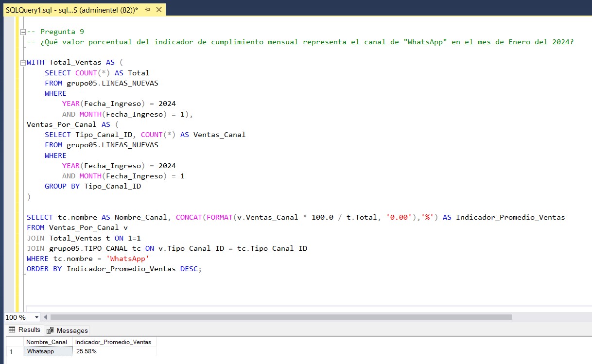This screenshot has height=364, width=592.
Task: Click the 25.58% result cell
Action: [114, 351]
